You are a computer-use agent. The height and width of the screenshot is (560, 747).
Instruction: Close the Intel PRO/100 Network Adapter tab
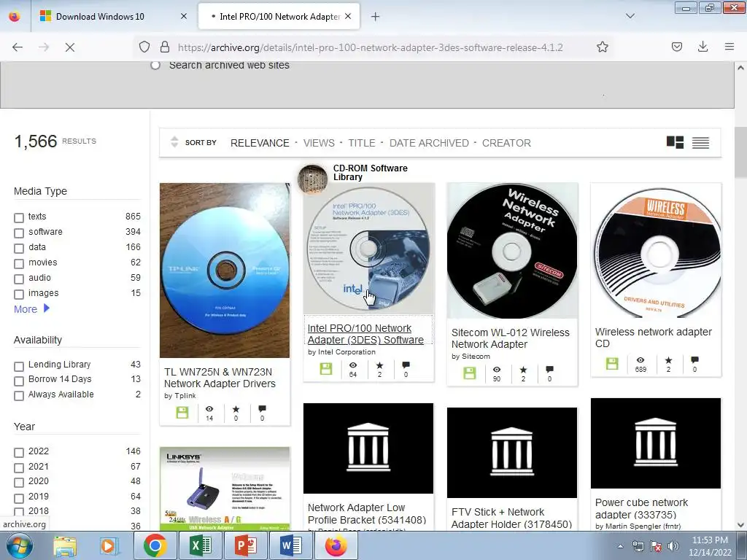pos(348,16)
